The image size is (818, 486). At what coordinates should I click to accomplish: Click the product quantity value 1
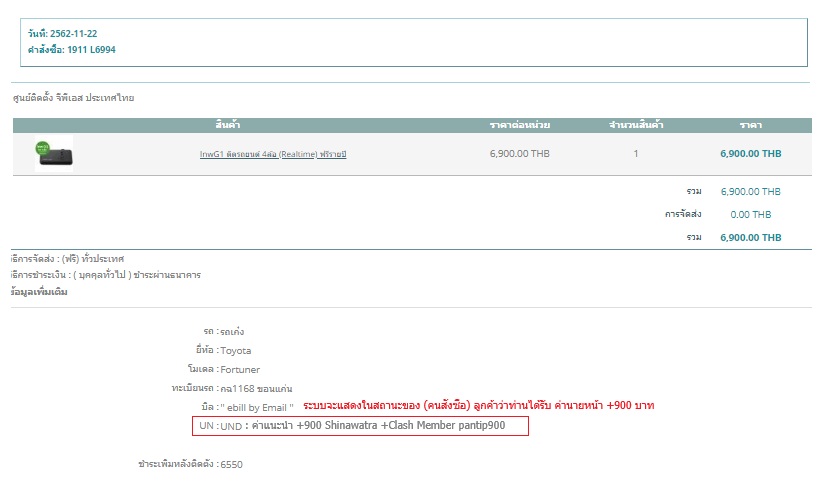coord(636,154)
